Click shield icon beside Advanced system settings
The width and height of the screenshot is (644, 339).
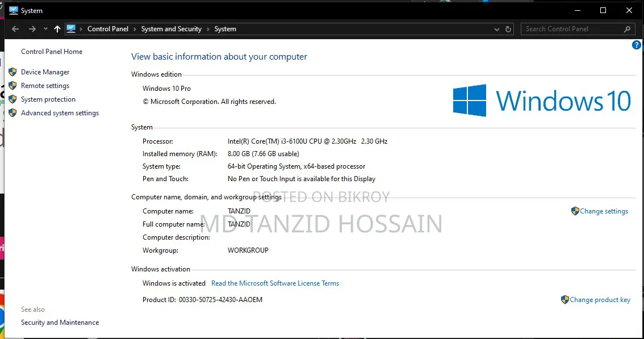point(12,112)
